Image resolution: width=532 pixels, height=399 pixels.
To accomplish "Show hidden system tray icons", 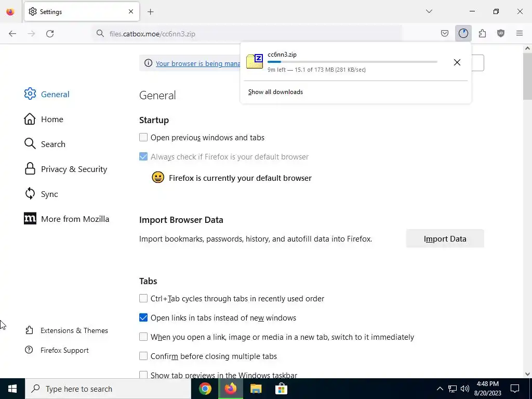I will [440, 389].
